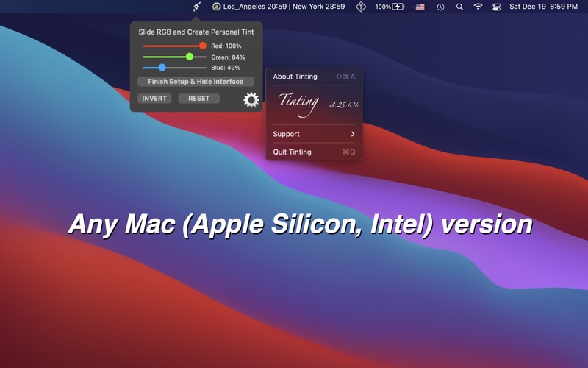Click the battery charging icon

tap(398, 7)
